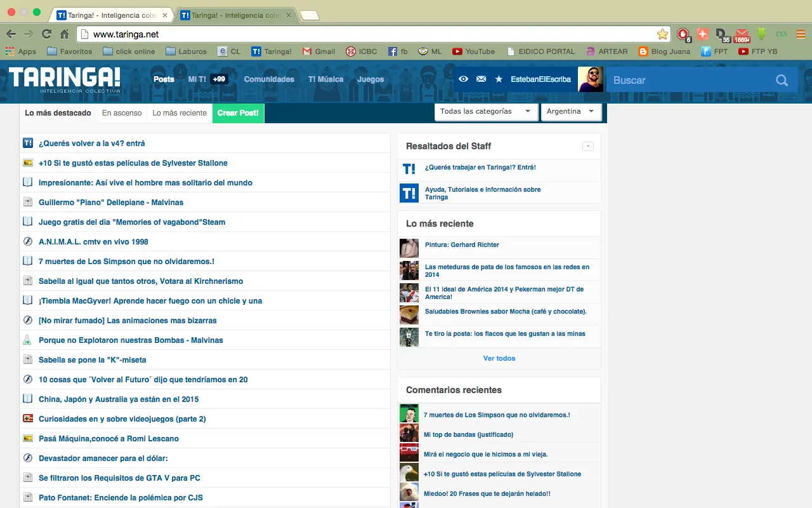This screenshot has width=812, height=508.
Task: Select Posts in the Taringa navigation
Action: (x=164, y=79)
